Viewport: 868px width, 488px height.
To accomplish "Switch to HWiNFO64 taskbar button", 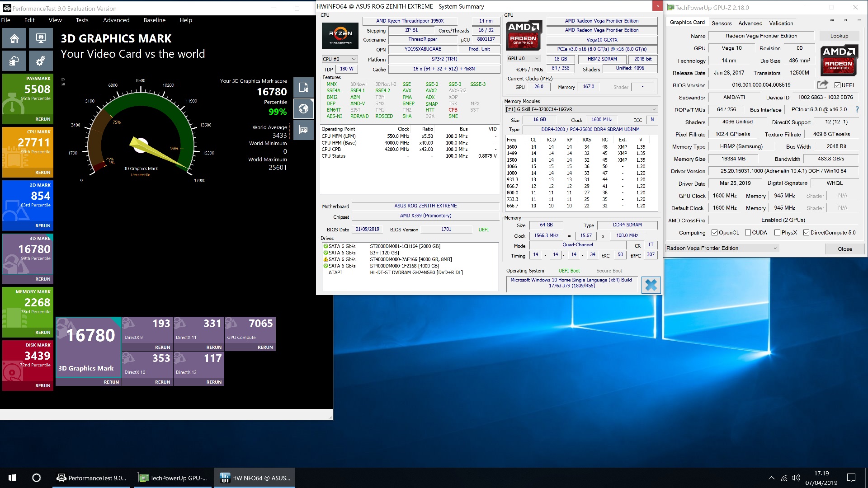I will point(255,478).
